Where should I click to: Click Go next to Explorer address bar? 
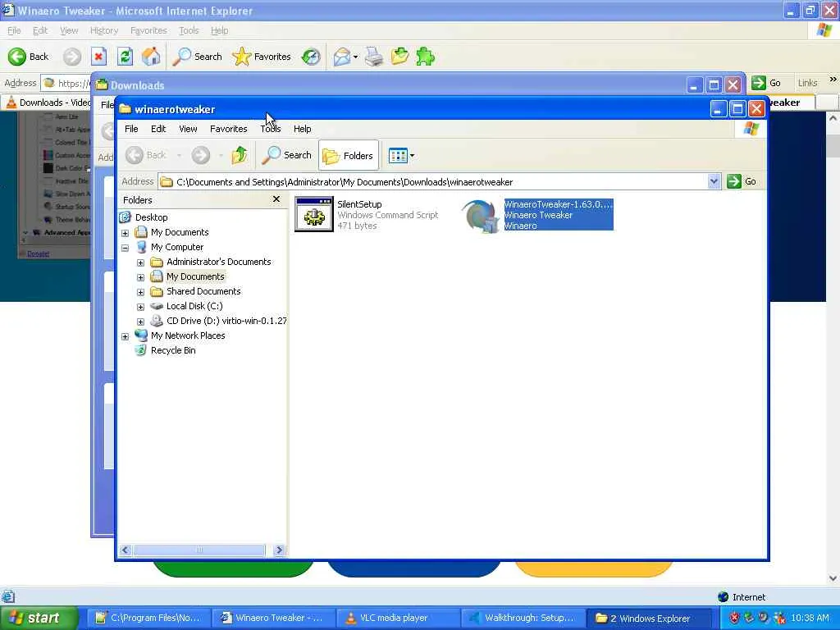click(742, 181)
